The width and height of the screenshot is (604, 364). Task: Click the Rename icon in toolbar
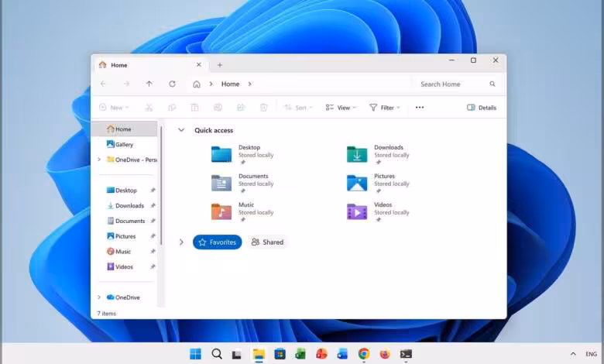pyautogui.click(x=218, y=108)
